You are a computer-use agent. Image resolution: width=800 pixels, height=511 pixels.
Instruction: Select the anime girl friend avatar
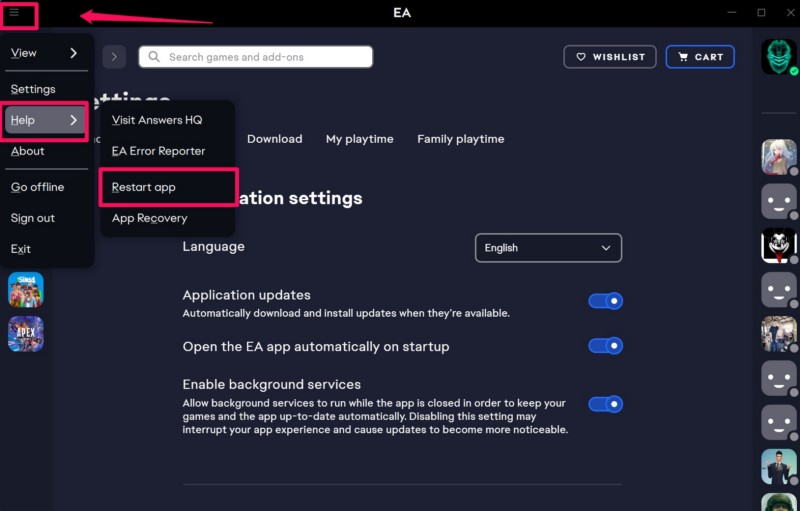pyautogui.click(x=778, y=157)
